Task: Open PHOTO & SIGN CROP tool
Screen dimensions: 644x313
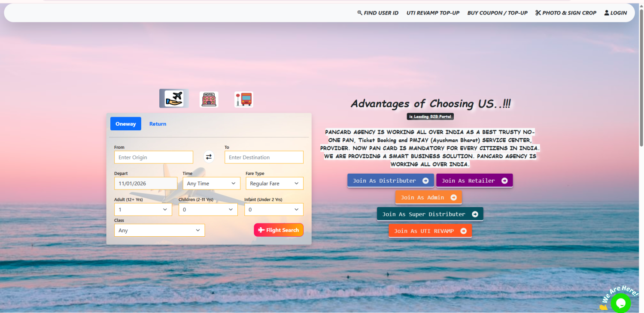Action: click(x=566, y=13)
